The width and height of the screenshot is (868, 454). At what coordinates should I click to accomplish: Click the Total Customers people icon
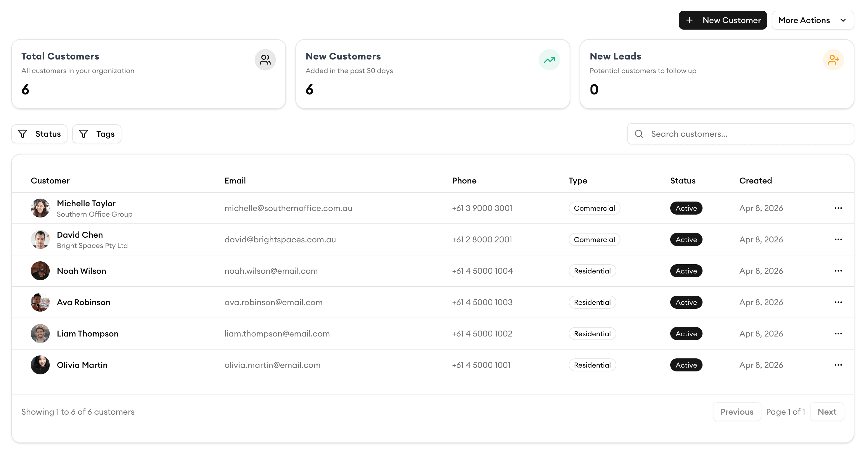265,60
